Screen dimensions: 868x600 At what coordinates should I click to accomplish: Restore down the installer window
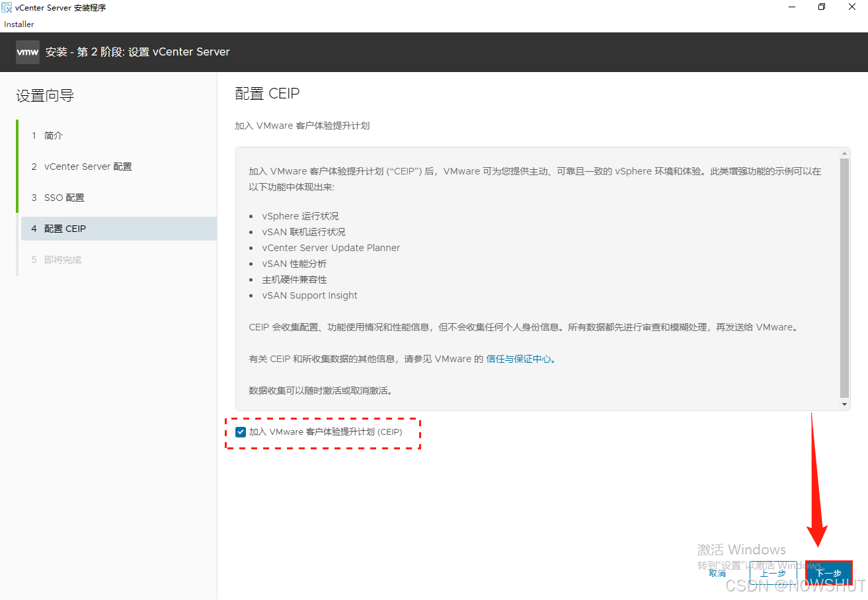(822, 7)
